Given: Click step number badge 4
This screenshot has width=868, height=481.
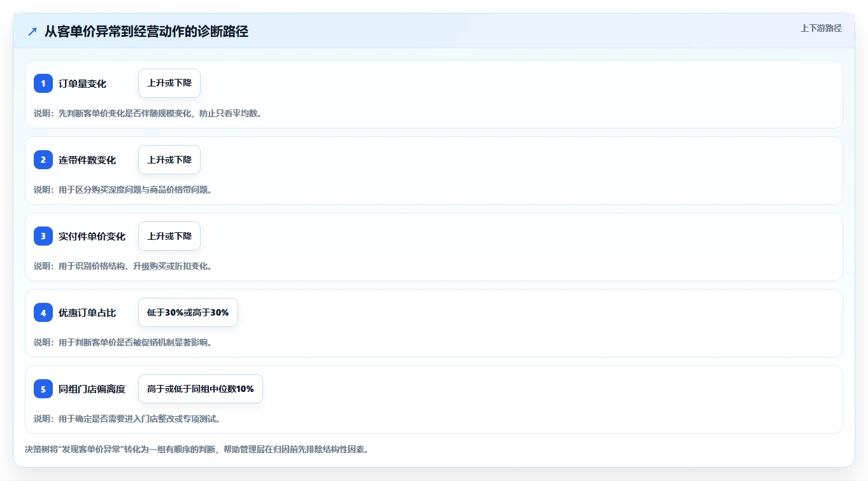Looking at the screenshot, I should 43,312.
